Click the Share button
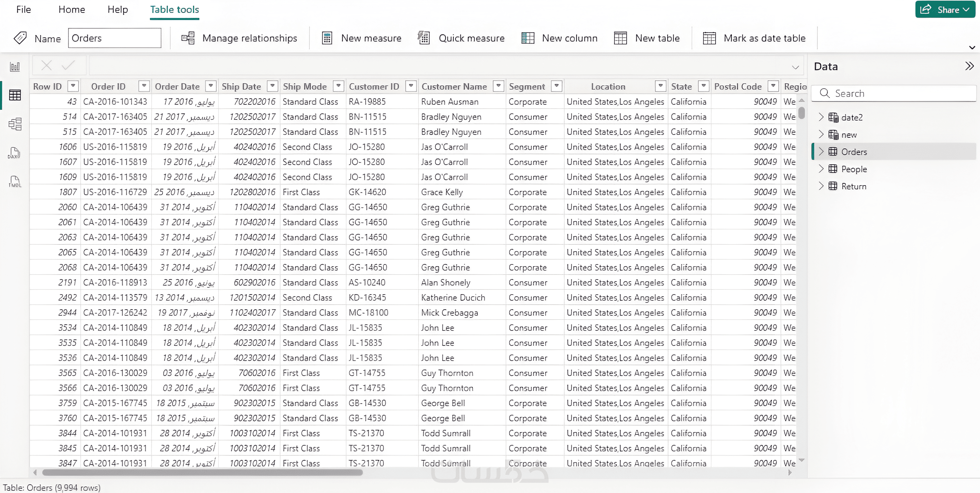 pos(944,10)
